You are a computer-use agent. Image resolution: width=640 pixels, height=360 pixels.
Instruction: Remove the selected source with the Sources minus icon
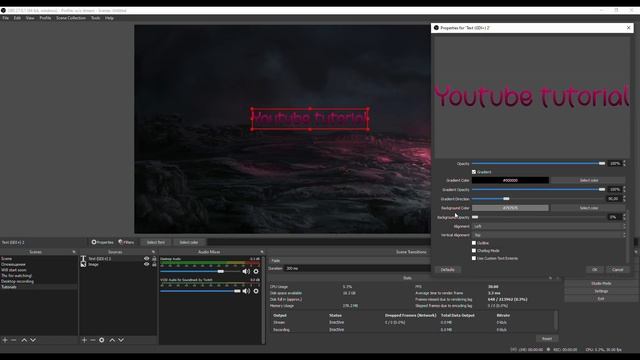93,340
